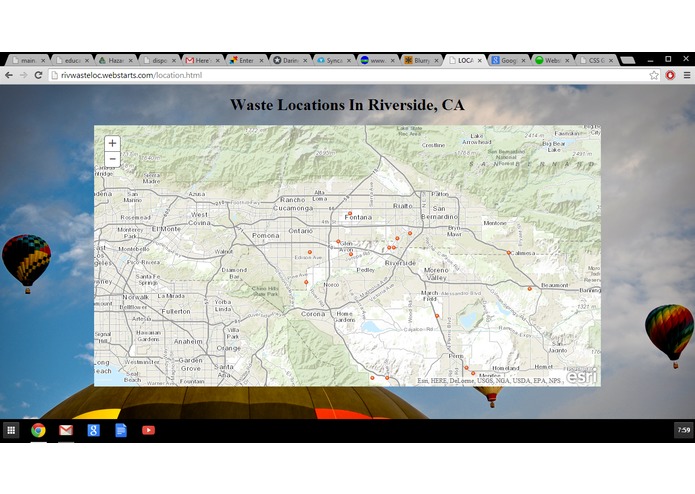Click the address bar URL

click(132, 75)
